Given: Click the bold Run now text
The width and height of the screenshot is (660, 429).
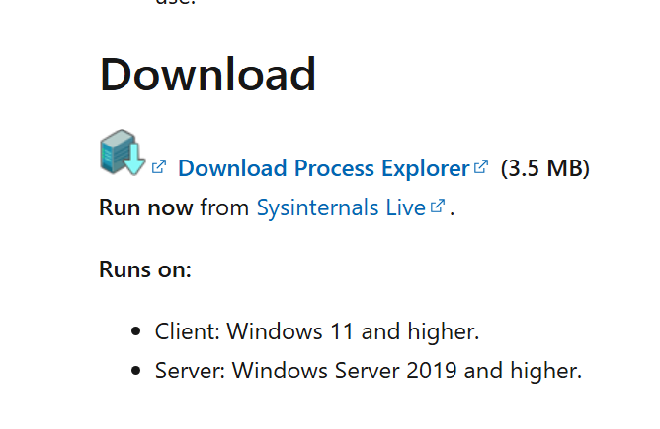Looking at the screenshot, I should 146,208.
